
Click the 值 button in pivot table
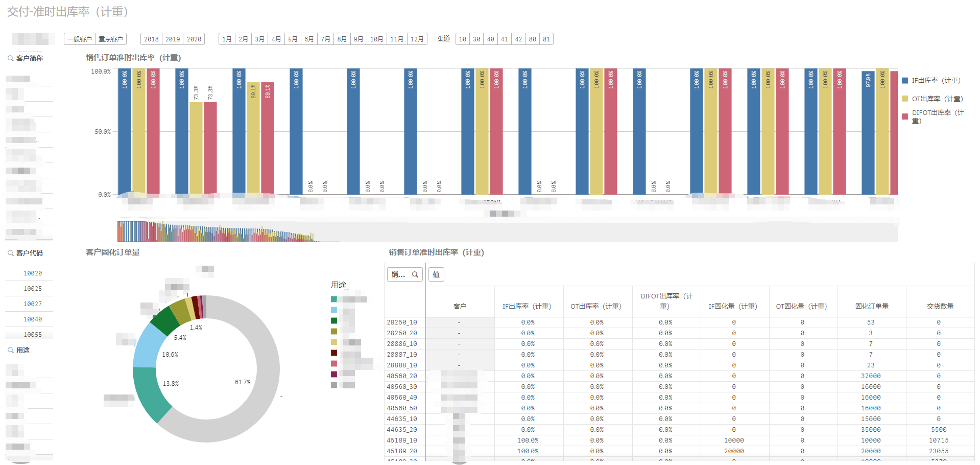[436, 274]
